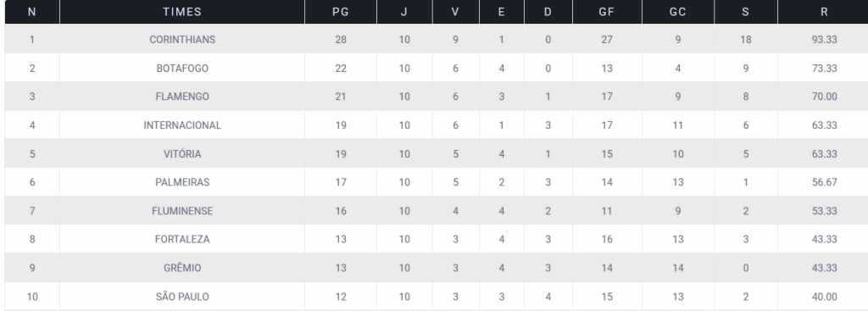The height and width of the screenshot is (311, 868).
Task: Click the TIMES column header
Action: click(182, 12)
